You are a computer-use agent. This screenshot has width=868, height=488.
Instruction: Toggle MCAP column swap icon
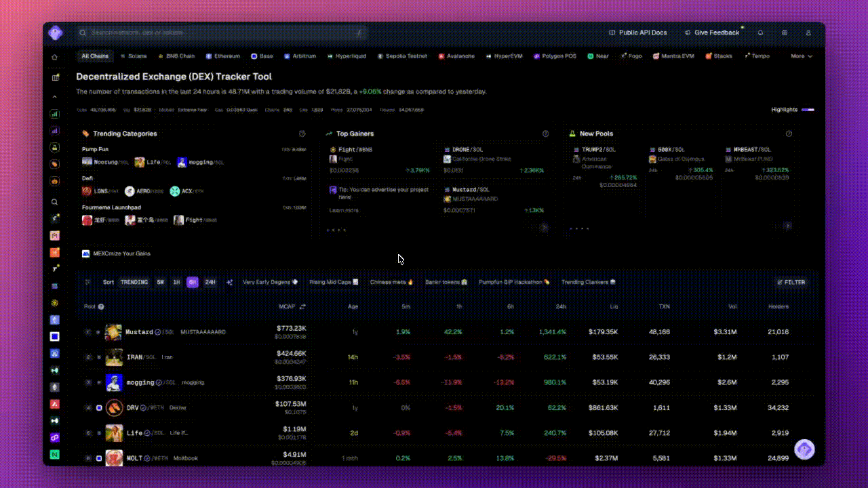point(302,306)
